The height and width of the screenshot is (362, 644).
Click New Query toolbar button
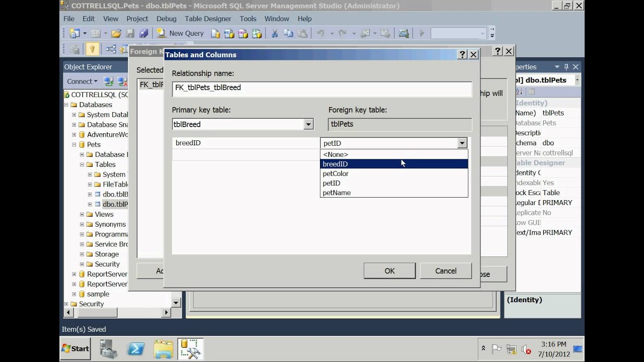tap(181, 33)
